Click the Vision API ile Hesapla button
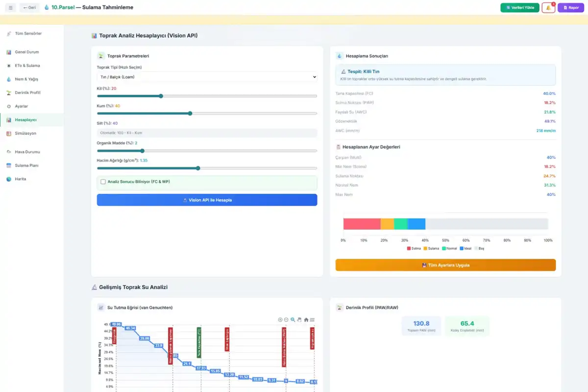 point(207,200)
